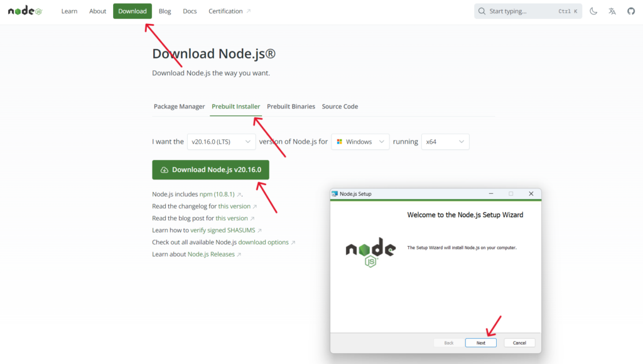Click 'Download Node.js the way you want.' text
Image resolution: width=643 pixels, height=364 pixels.
(211, 73)
